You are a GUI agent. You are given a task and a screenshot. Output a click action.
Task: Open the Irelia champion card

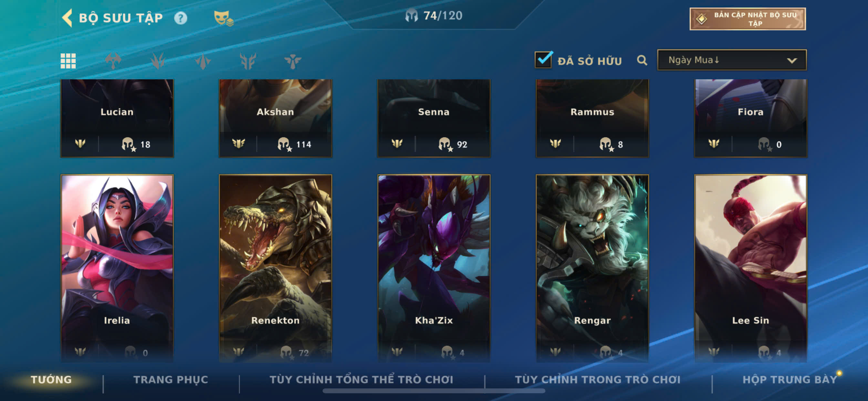pos(117,268)
